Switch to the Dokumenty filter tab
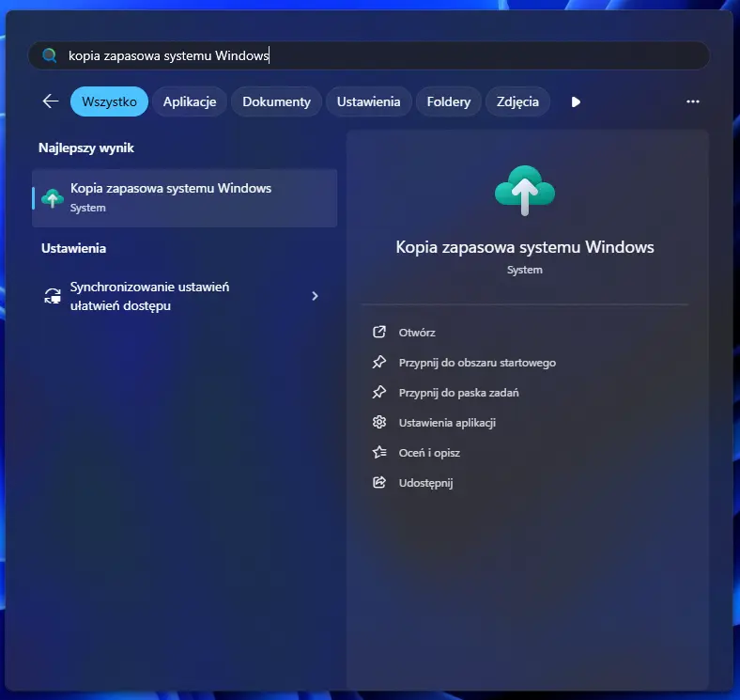This screenshot has width=740, height=700. 276,101
